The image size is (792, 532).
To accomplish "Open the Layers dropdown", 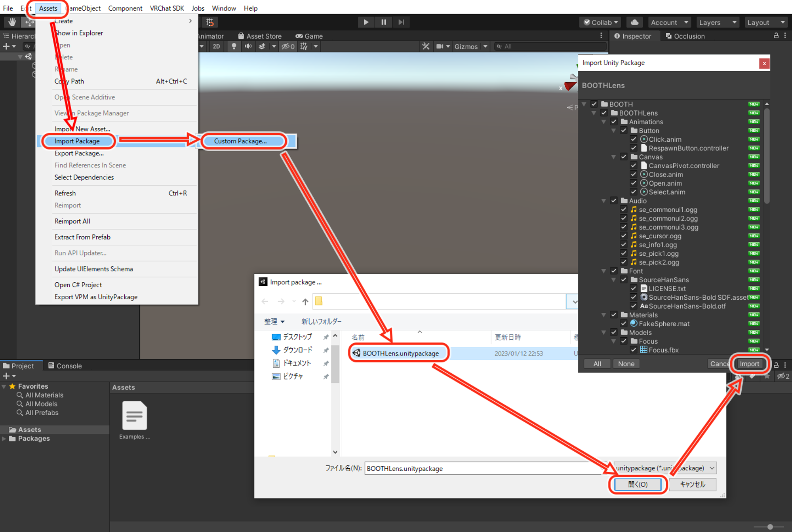I will [718, 22].
